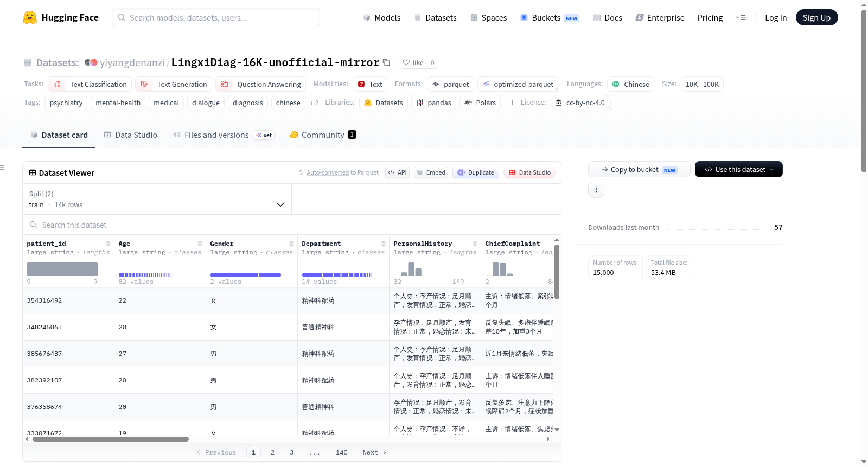868x467 pixels.
Task: Duplicate this dataset
Action: 476,172
